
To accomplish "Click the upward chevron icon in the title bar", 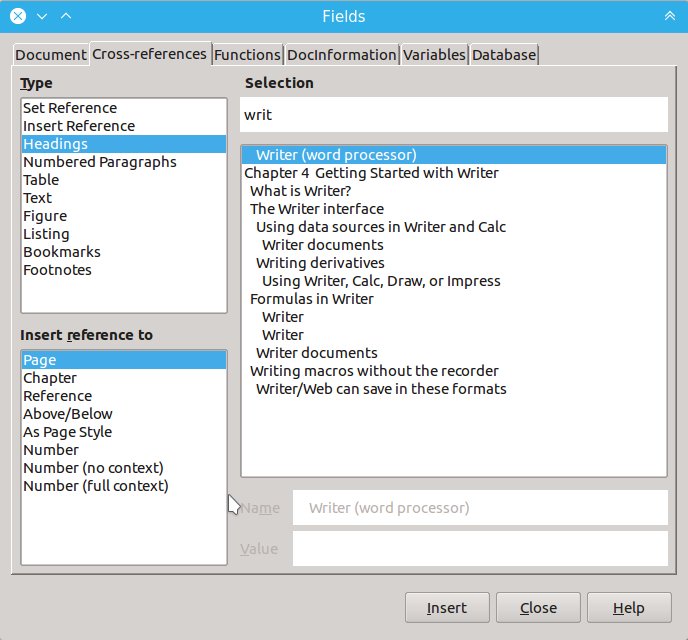I will click(66, 16).
